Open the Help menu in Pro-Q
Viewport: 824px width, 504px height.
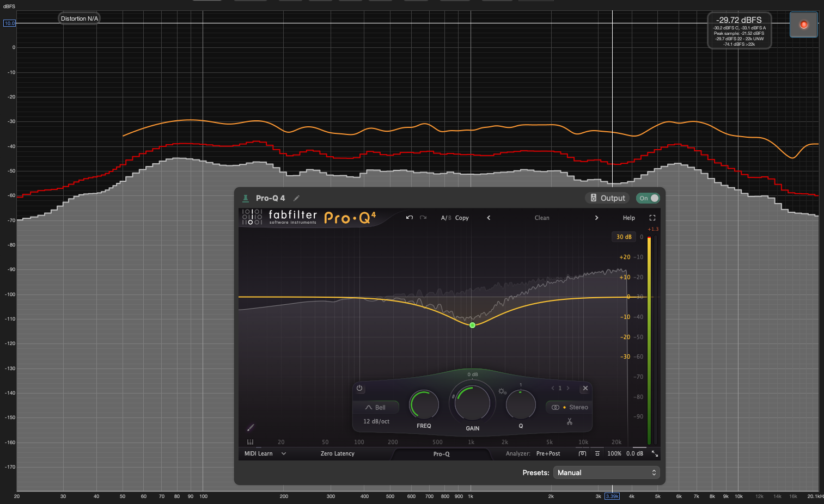tap(629, 218)
